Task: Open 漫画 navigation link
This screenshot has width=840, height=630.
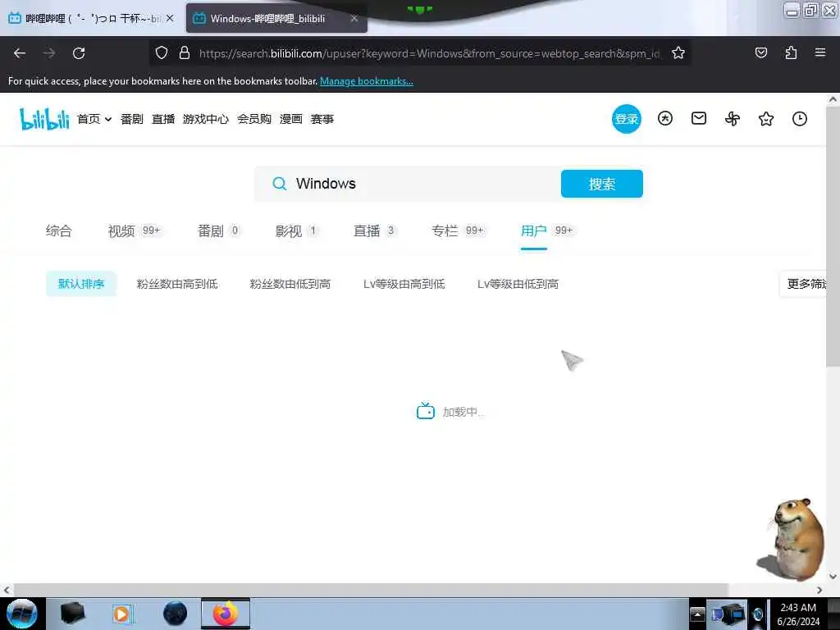Action: coord(291,119)
